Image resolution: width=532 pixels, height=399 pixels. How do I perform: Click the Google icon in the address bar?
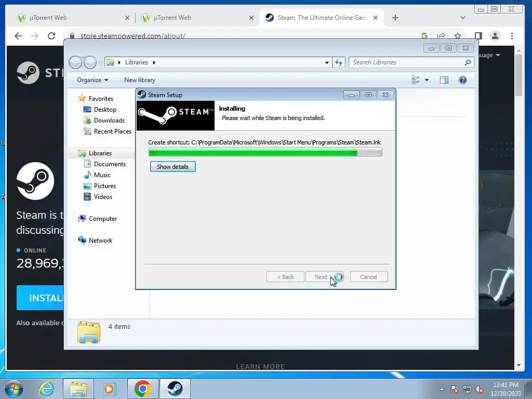point(424,36)
